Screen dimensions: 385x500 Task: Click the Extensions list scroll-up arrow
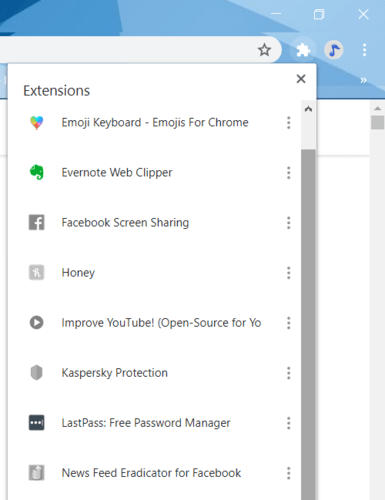point(308,109)
